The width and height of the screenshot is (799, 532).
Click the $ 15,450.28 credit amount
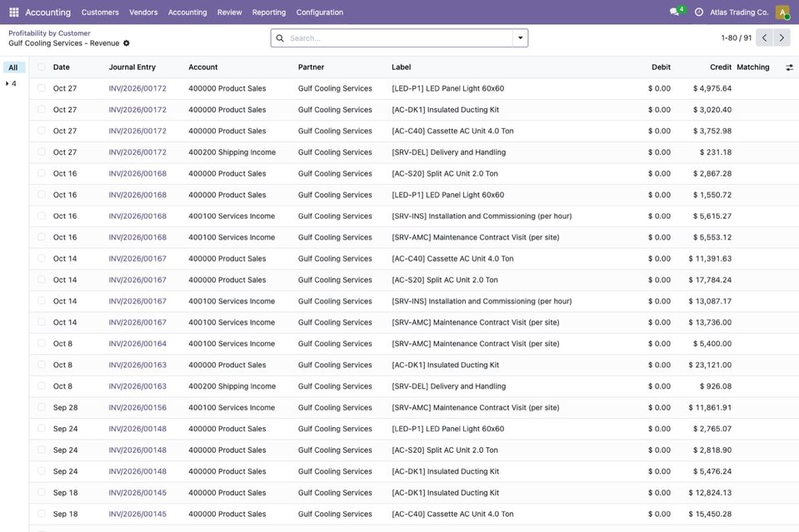(710, 515)
